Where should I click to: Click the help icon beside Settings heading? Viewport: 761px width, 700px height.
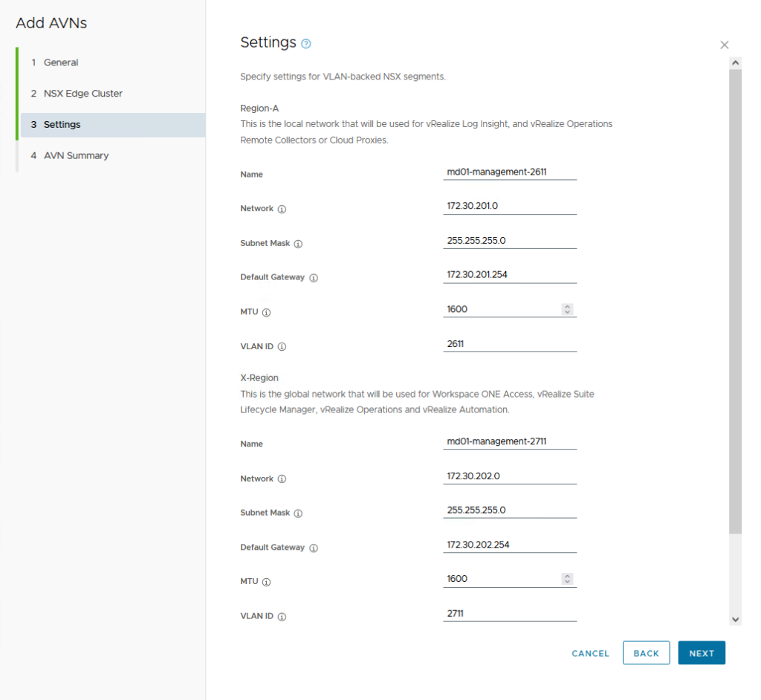pyautogui.click(x=306, y=44)
